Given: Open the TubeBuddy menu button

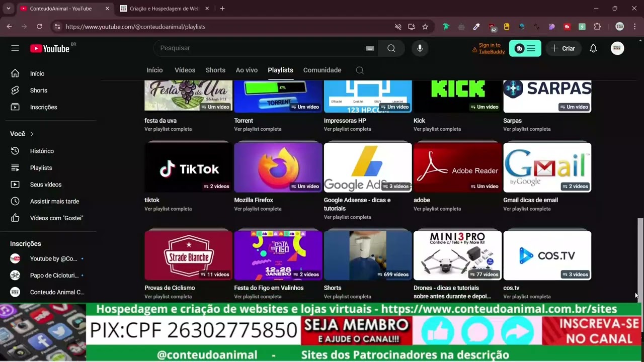Looking at the screenshot, I should 525,48.
